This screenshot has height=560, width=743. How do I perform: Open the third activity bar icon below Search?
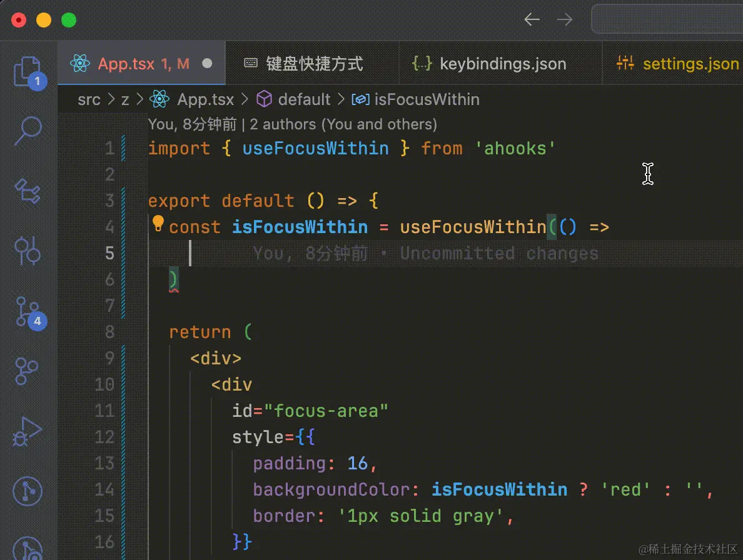[28, 191]
